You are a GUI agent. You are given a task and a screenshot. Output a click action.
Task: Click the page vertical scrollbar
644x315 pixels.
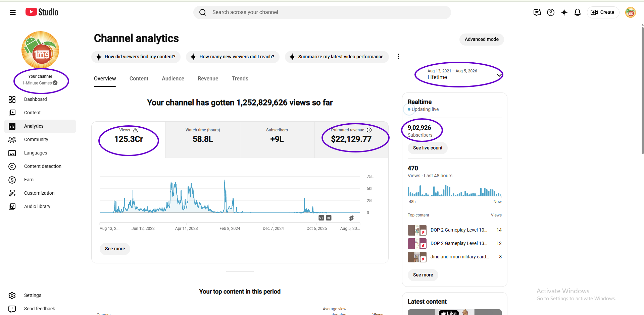[x=642, y=90]
